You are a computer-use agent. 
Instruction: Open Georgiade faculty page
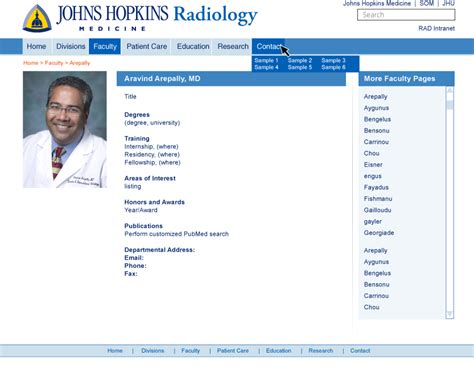(379, 233)
